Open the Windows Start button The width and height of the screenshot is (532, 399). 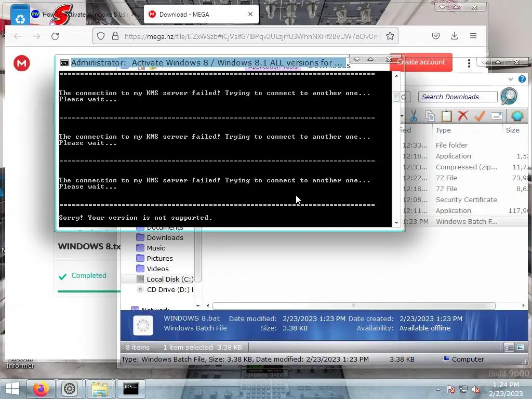[12, 389]
